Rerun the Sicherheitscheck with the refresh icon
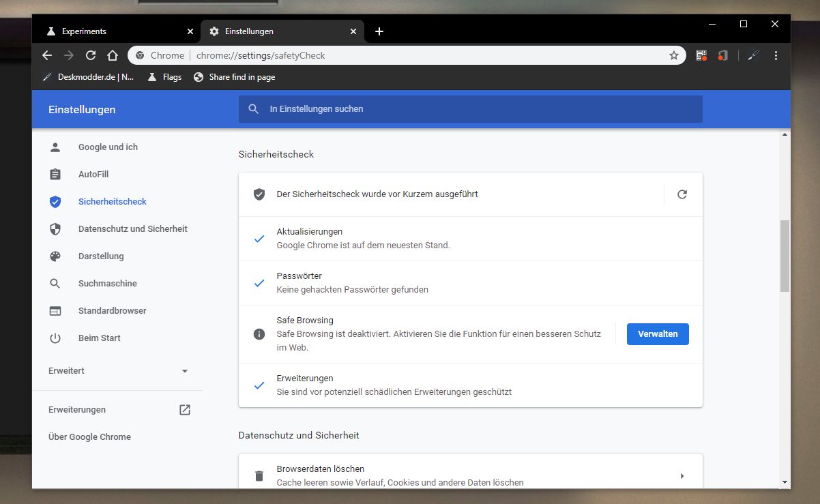 pos(682,194)
